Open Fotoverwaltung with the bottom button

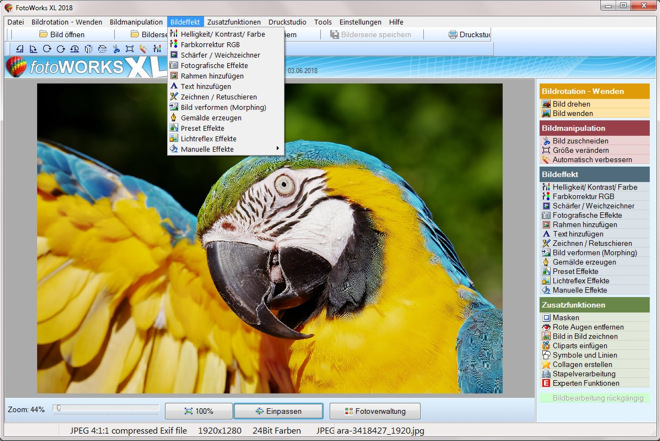coord(375,411)
